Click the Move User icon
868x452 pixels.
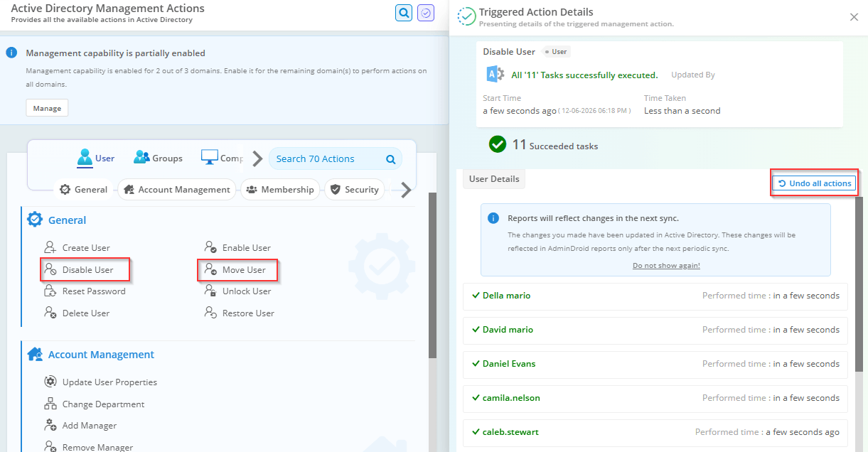pos(210,269)
